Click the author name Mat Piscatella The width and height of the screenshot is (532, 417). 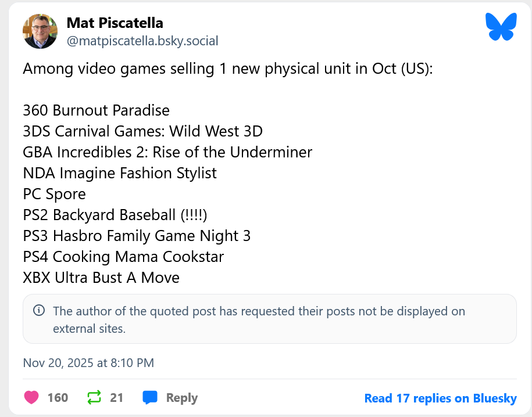115,23
